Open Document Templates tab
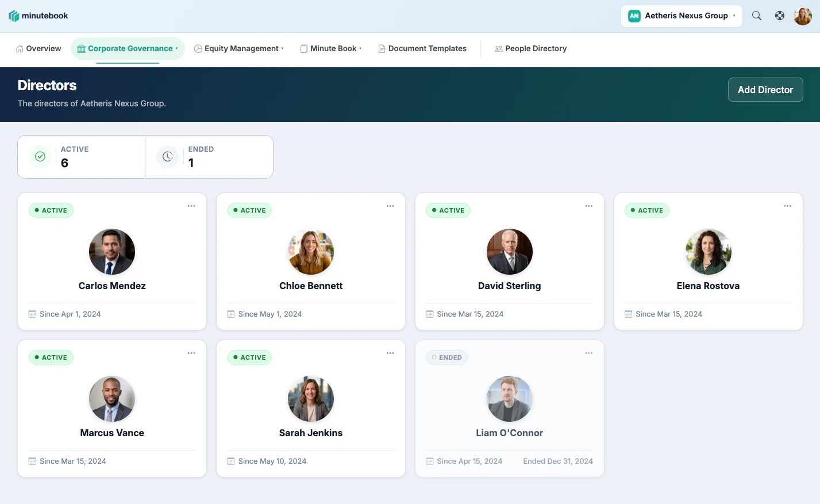This screenshot has width=820, height=504. pyautogui.click(x=422, y=49)
